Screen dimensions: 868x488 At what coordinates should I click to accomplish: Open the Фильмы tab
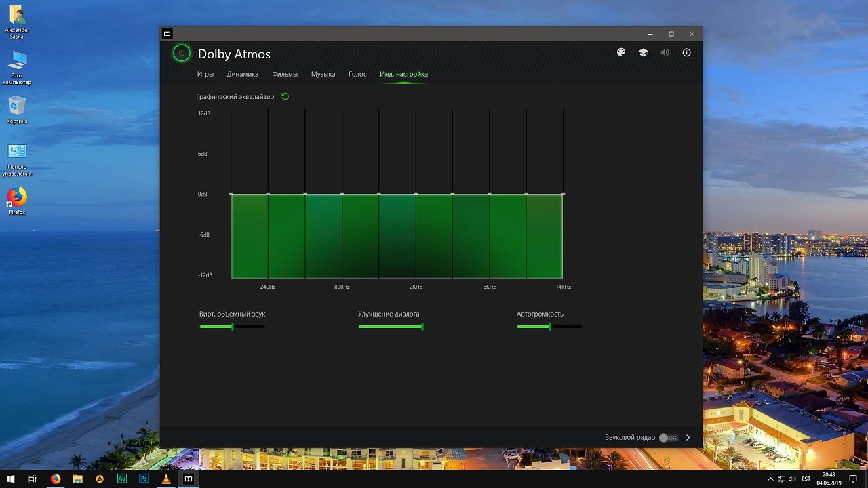tap(285, 74)
